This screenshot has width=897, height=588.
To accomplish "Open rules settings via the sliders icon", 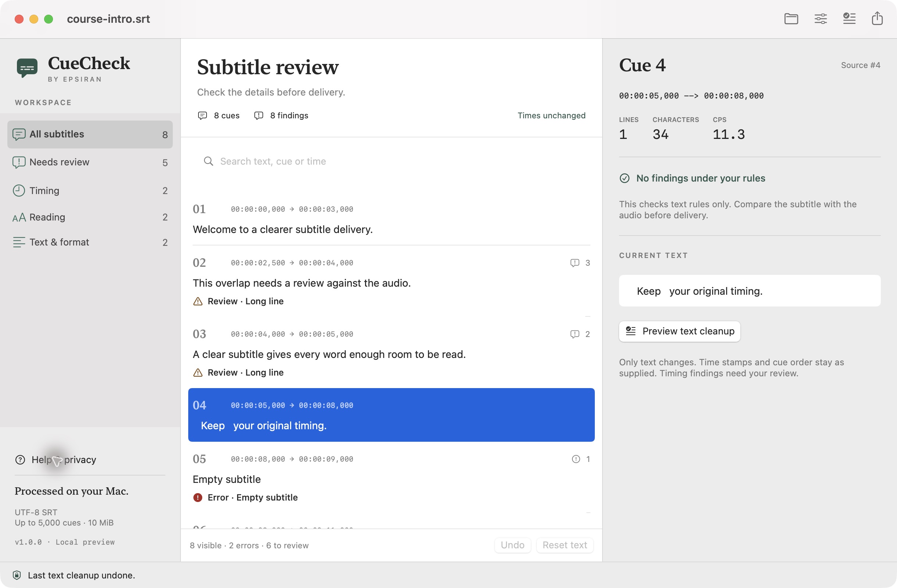I will point(820,19).
